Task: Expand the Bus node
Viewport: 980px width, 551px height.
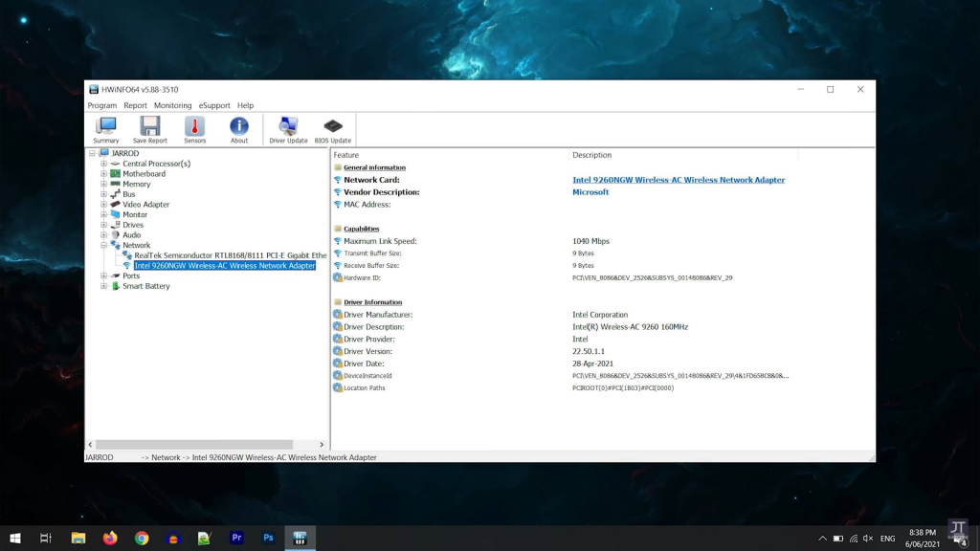Action: tap(103, 194)
